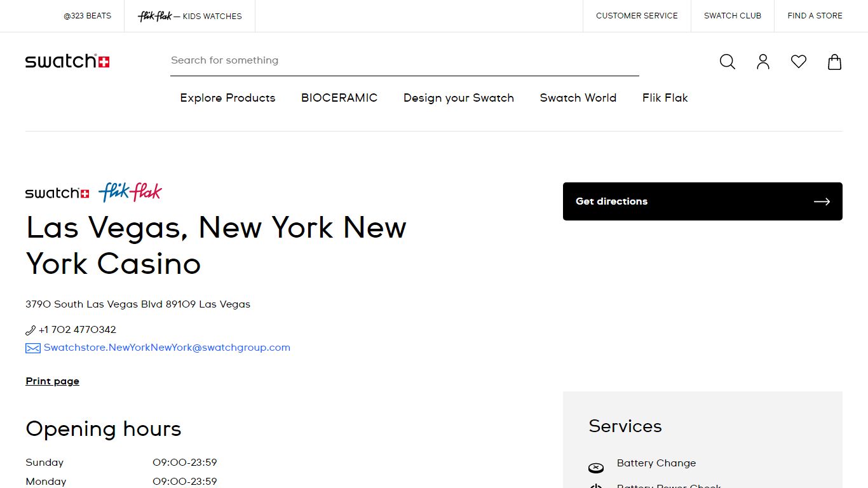Open the Swatch Club link
This screenshot has height=488, width=868.
click(x=733, y=16)
